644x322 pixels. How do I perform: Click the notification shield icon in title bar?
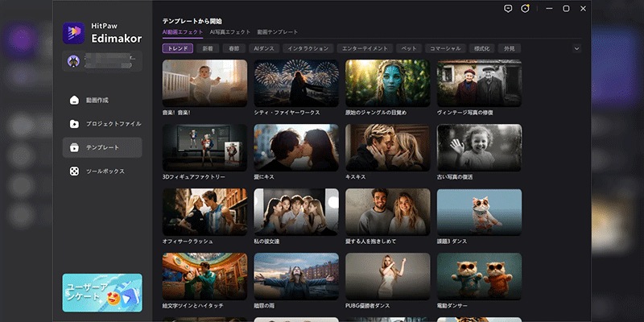[x=525, y=9]
